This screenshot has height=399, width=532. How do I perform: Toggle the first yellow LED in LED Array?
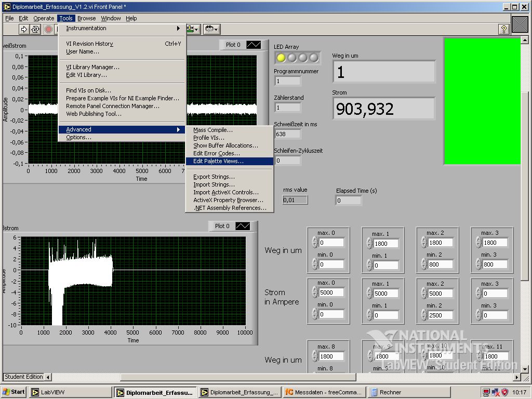281,58
